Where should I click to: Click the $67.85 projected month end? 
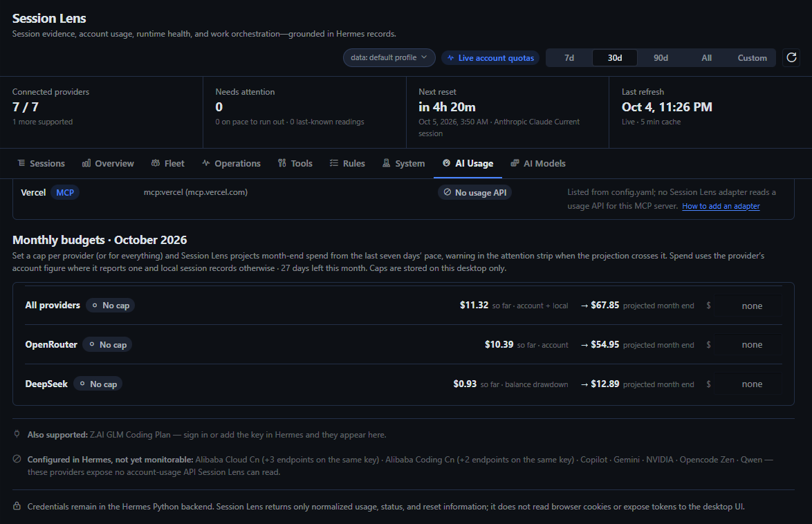pyautogui.click(x=605, y=305)
